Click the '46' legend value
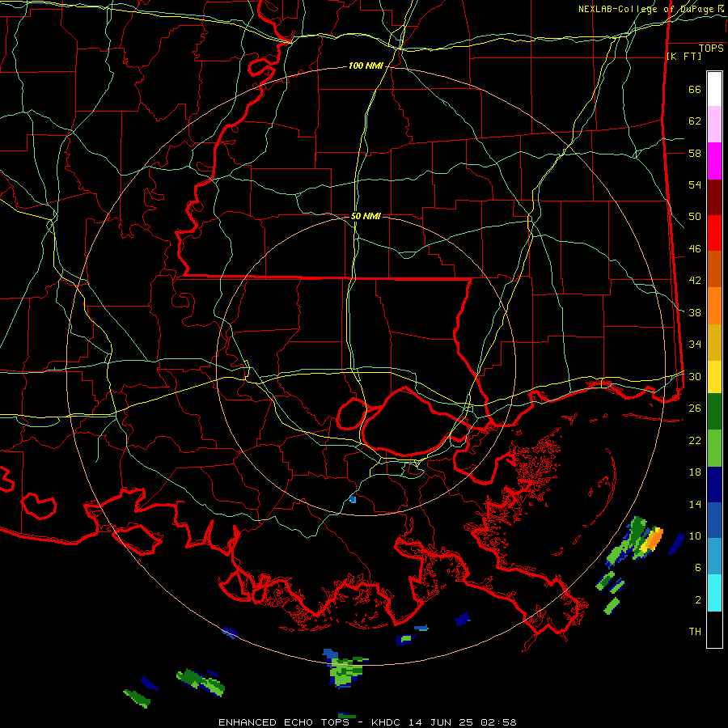The height and width of the screenshot is (728, 728). click(x=695, y=249)
